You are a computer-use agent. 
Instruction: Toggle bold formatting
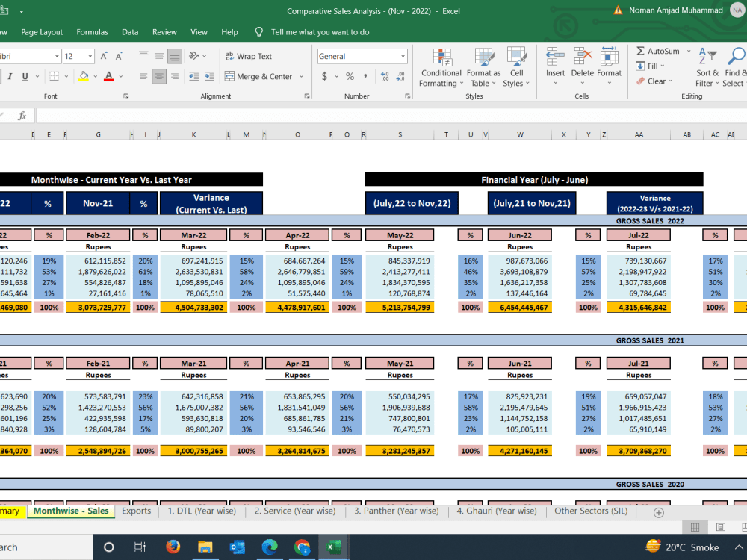pyautogui.click(x=0, y=76)
